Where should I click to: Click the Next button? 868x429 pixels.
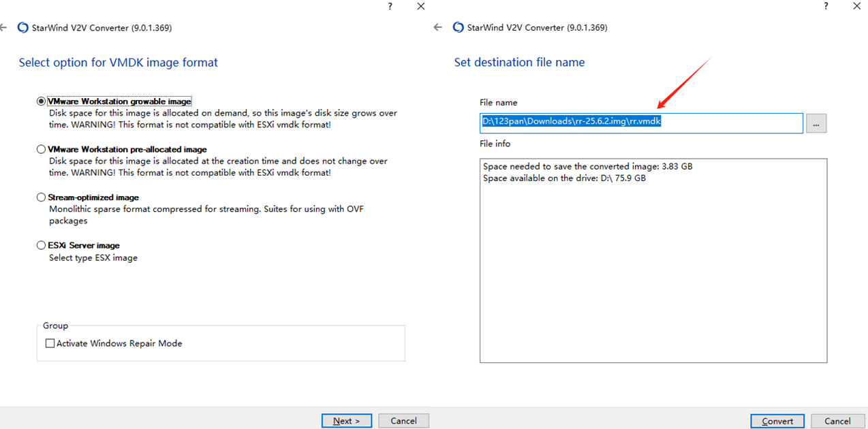tap(347, 421)
